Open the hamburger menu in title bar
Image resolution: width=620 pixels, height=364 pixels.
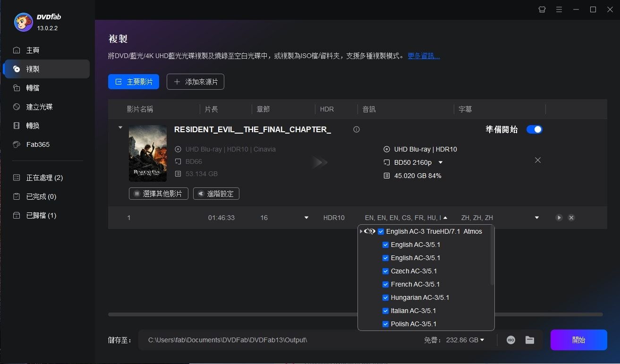pyautogui.click(x=559, y=9)
